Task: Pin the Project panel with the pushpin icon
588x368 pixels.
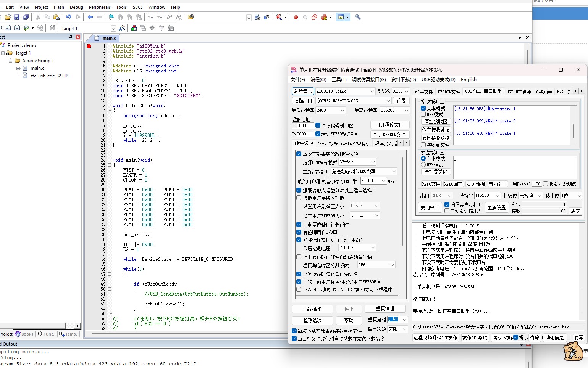Action: point(71,37)
